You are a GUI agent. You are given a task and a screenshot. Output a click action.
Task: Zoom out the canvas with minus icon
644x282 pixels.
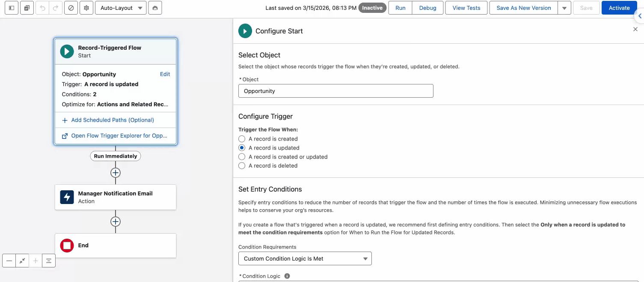tap(9, 261)
